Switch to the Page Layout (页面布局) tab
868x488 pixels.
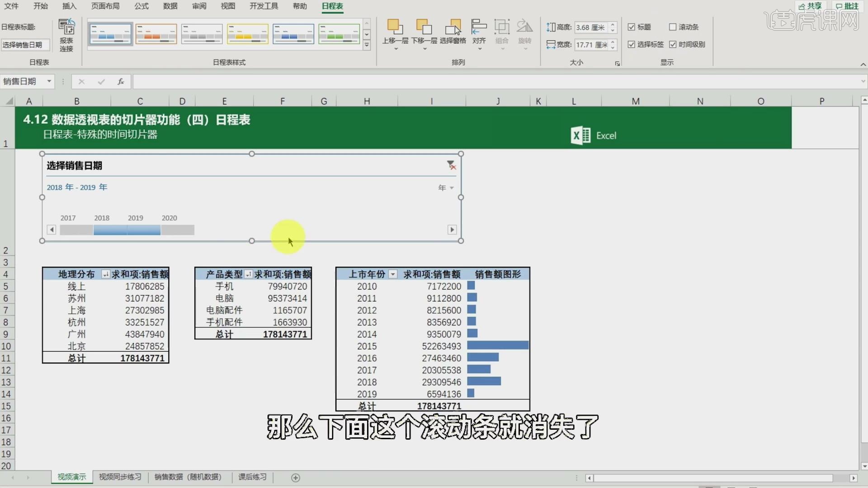105,6
